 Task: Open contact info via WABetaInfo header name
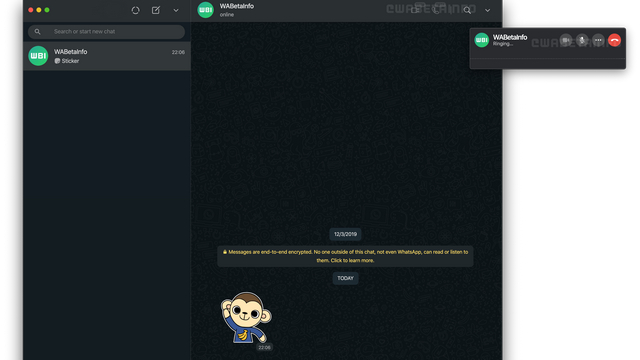237,6
